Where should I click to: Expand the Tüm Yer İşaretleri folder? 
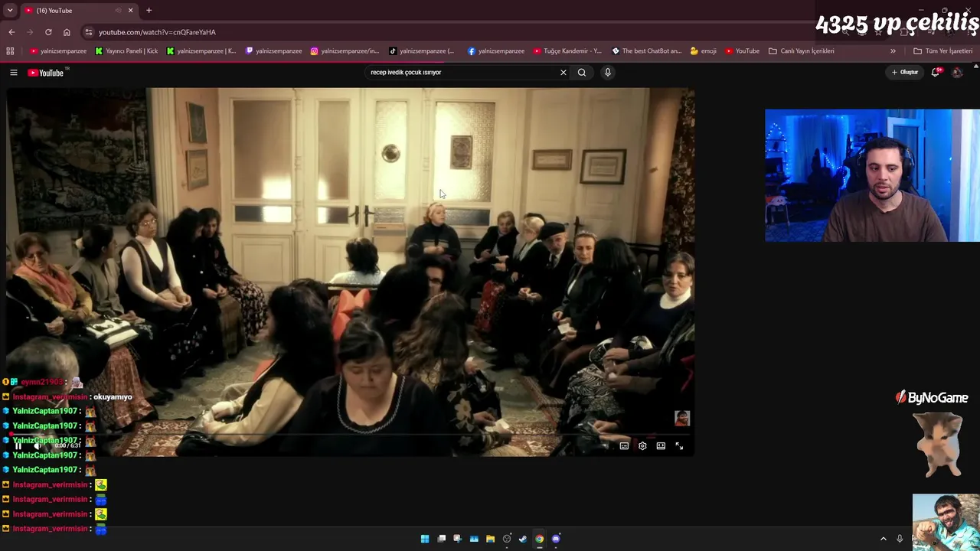point(942,51)
